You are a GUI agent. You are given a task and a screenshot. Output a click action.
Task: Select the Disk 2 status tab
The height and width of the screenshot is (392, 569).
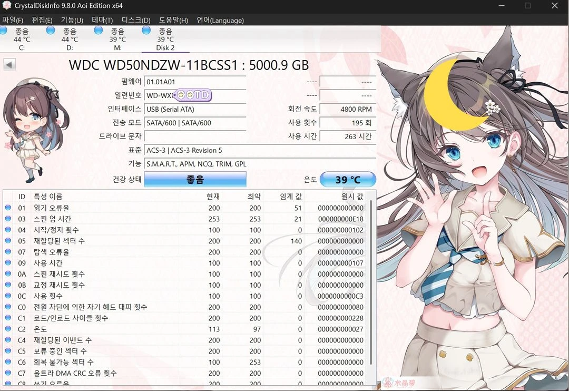(x=165, y=39)
